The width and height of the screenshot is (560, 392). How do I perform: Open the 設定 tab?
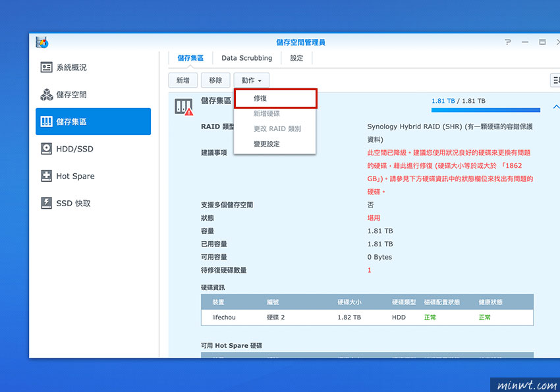(x=296, y=58)
